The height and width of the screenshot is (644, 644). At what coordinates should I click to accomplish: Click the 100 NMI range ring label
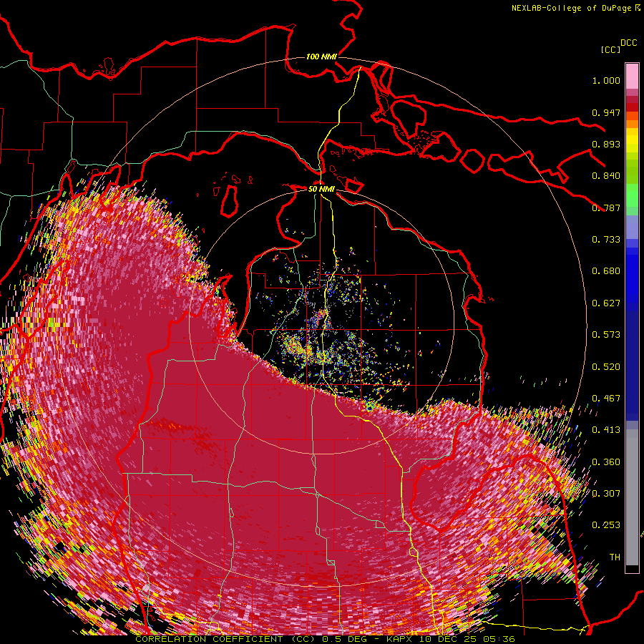coord(321,57)
